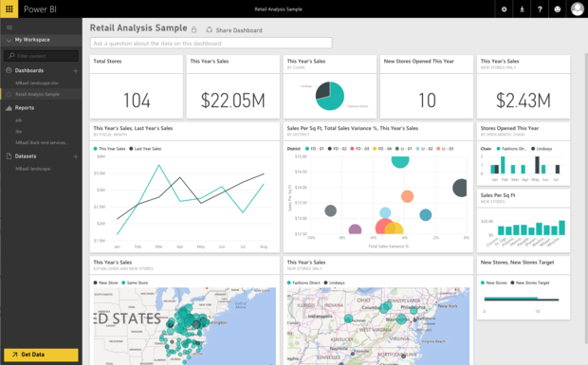Toggle the hamburger navigation menu icon
The width and height of the screenshot is (588, 365).
[9, 27]
